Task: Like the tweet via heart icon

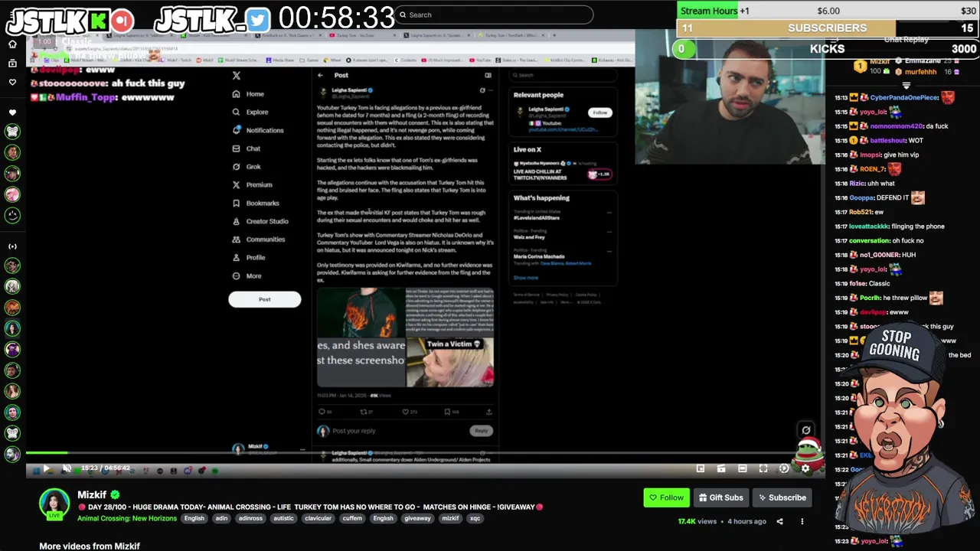Action: pos(407,412)
